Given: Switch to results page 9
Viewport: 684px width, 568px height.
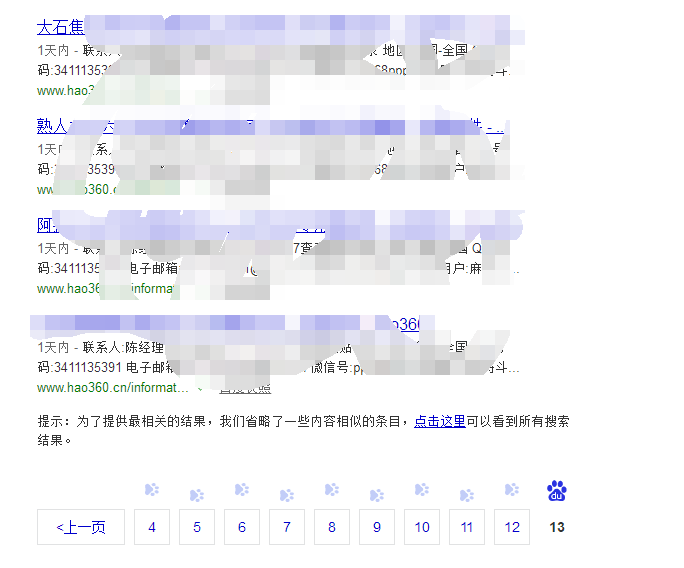Looking at the screenshot, I should (376, 527).
